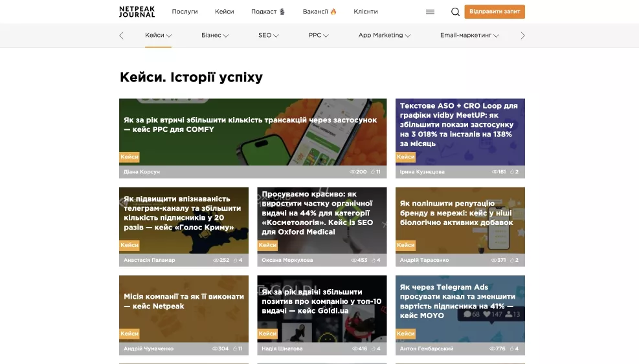Open the hamburger menu icon
The image size is (639, 364).
(x=430, y=12)
